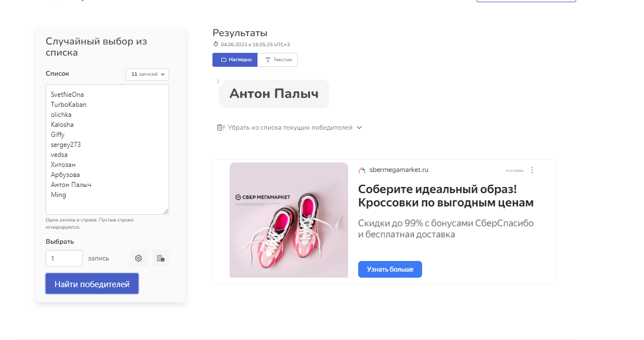The height and width of the screenshot is (340, 644).
Task: Click 'sergey273' entry in the list
Action: pos(66,145)
